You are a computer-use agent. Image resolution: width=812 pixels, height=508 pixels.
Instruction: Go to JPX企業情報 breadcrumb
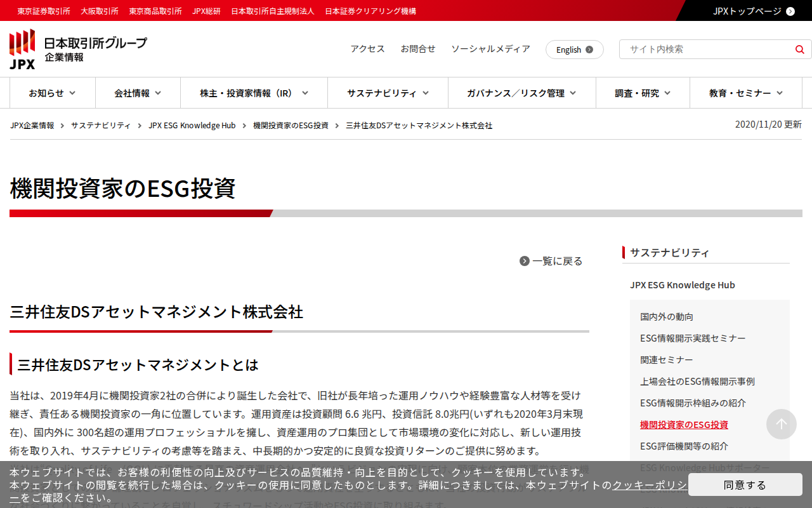[32, 125]
